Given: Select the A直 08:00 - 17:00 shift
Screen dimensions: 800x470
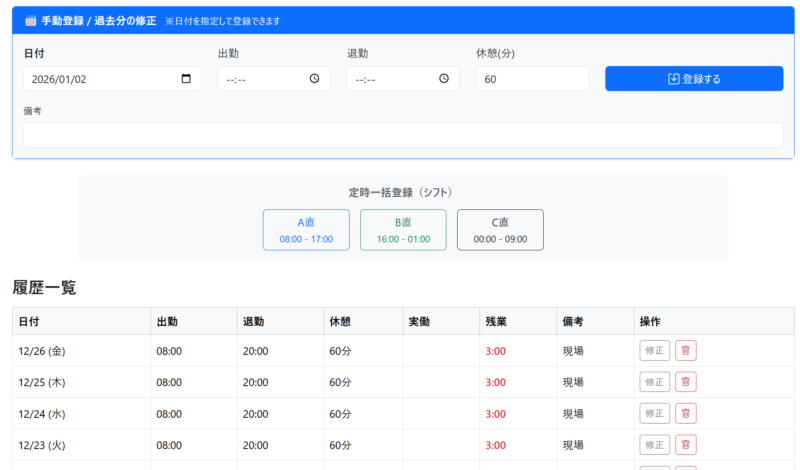Looking at the screenshot, I should (x=306, y=230).
